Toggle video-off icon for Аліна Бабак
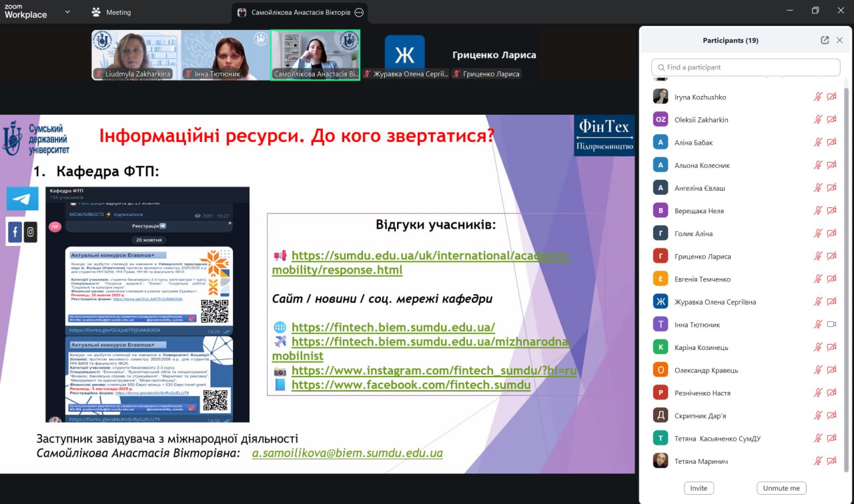854x504 pixels. (x=831, y=143)
